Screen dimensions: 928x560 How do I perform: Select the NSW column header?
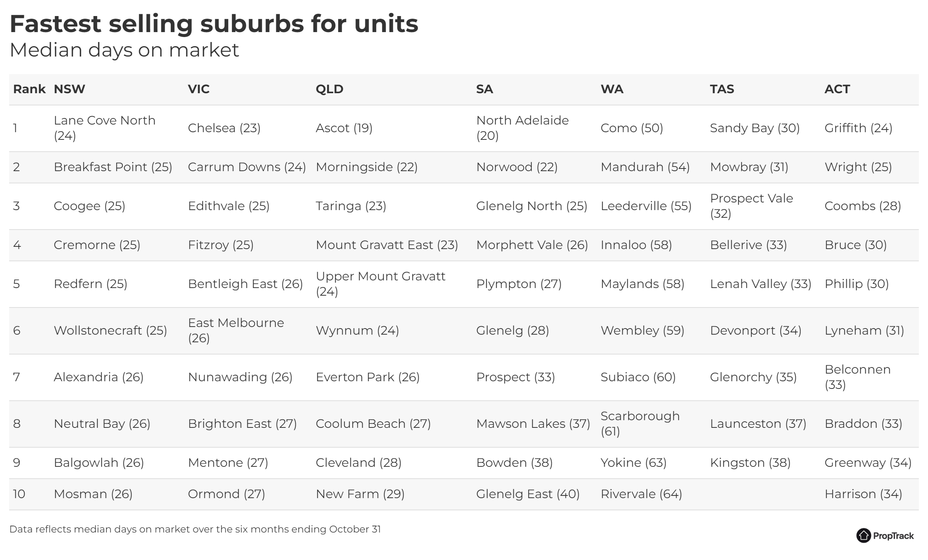pyautogui.click(x=70, y=89)
